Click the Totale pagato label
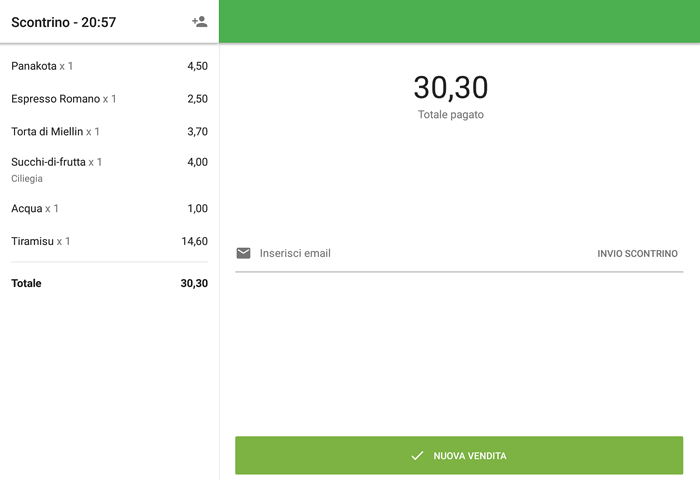Screen dimensions: 700x480 coord(450,115)
